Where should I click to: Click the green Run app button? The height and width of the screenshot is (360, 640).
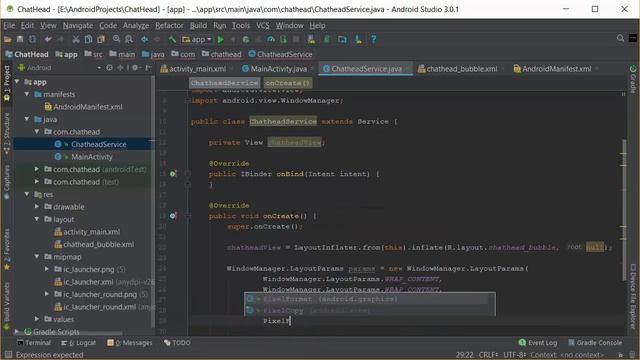[x=221, y=40]
